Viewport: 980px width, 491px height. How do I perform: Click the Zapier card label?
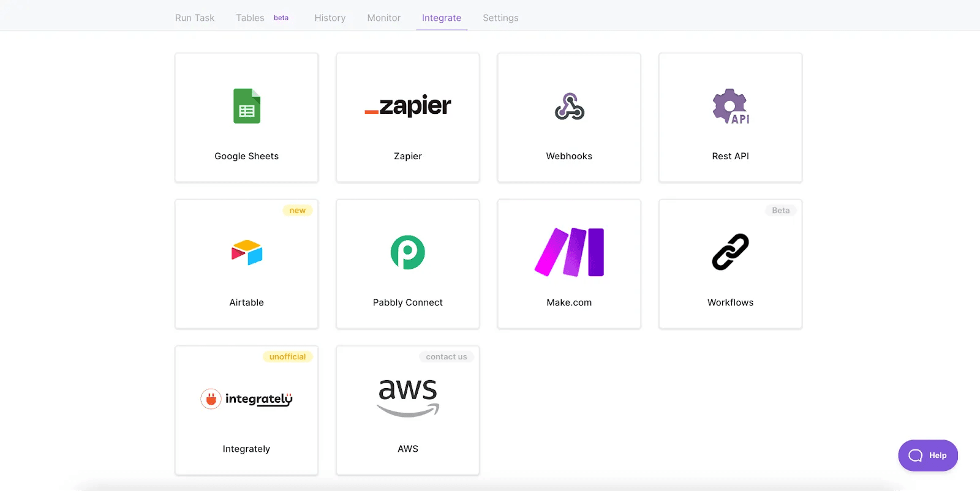click(408, 156)
